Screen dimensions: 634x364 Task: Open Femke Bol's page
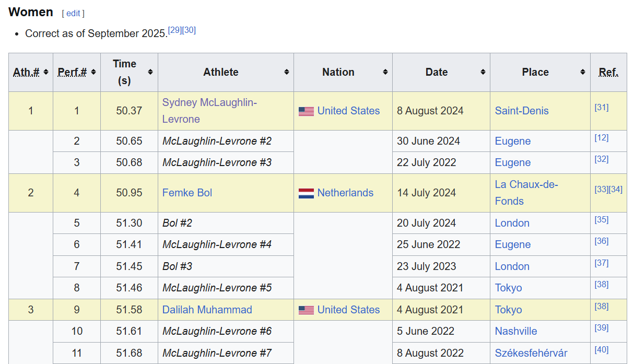(x=187, y=193)
